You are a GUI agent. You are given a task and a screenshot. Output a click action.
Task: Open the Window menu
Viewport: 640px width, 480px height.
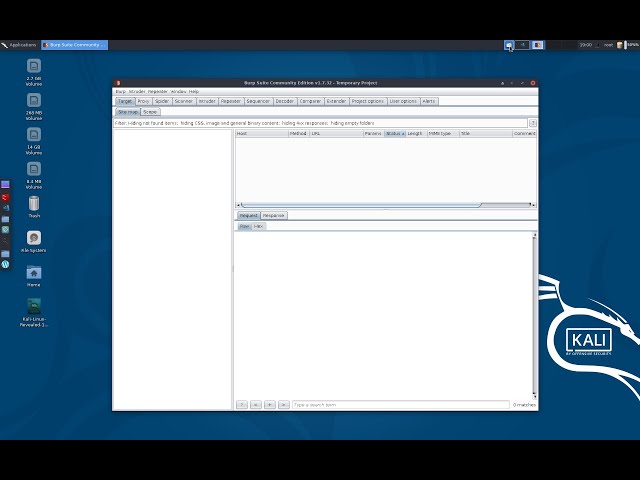(178, 91)
